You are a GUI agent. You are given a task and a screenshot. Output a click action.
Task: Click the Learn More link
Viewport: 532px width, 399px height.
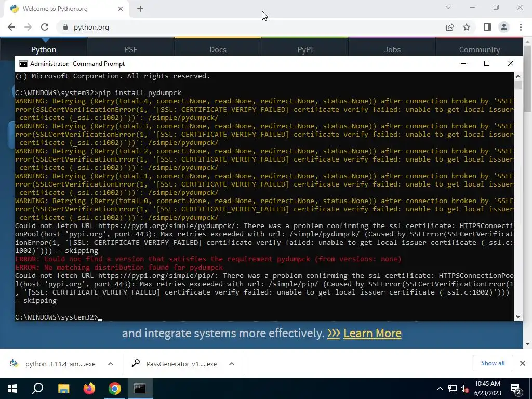tap(372, 333)
